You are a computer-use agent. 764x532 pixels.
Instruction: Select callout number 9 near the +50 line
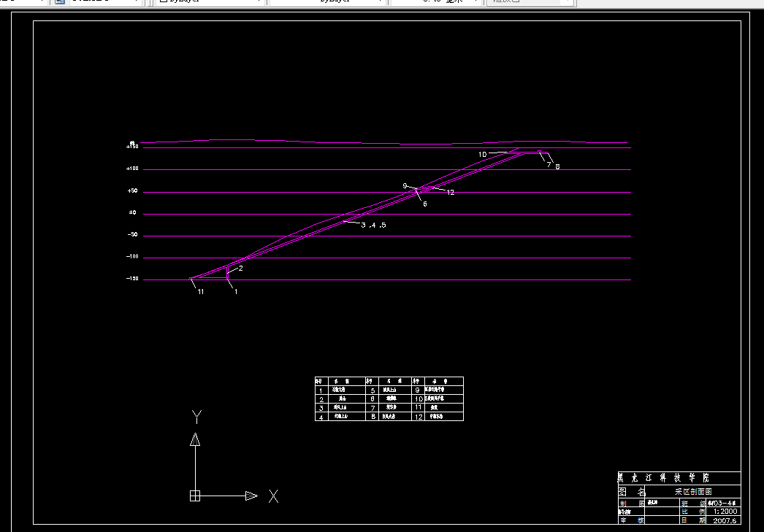(x=405, y=186)
